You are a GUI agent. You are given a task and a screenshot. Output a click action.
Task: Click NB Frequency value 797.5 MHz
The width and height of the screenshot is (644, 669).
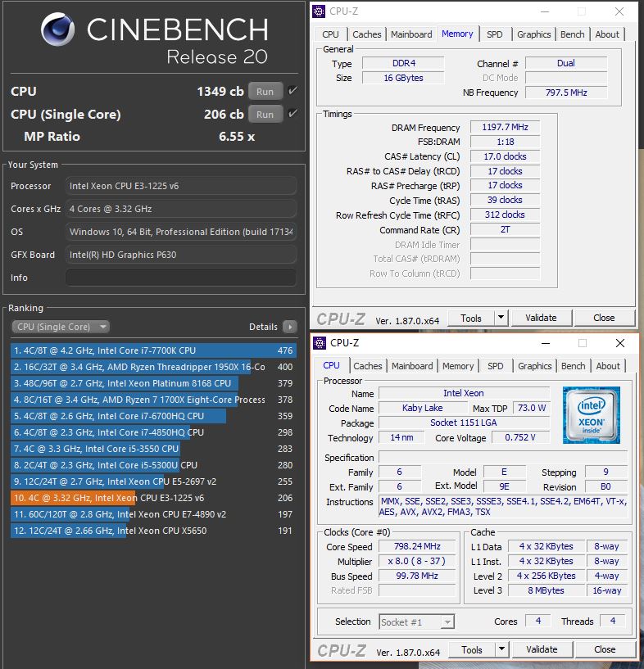pyautogui.click(x=566, y=93)
